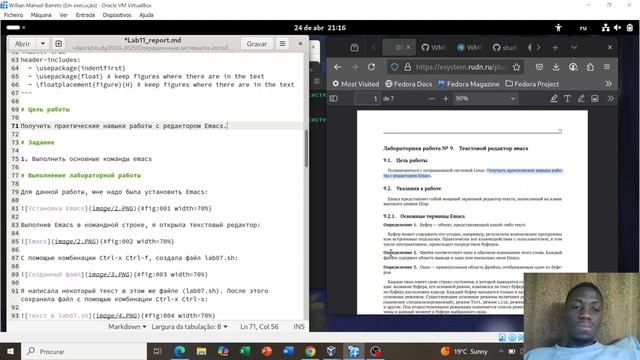
Task: Reload the current Firefox page
Action: (x=371, y=67)
